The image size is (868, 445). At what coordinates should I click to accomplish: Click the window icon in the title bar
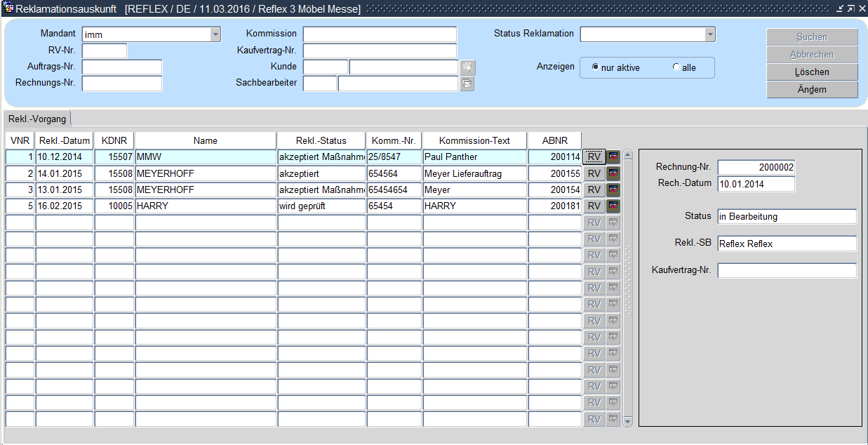[x=8, y=8]
